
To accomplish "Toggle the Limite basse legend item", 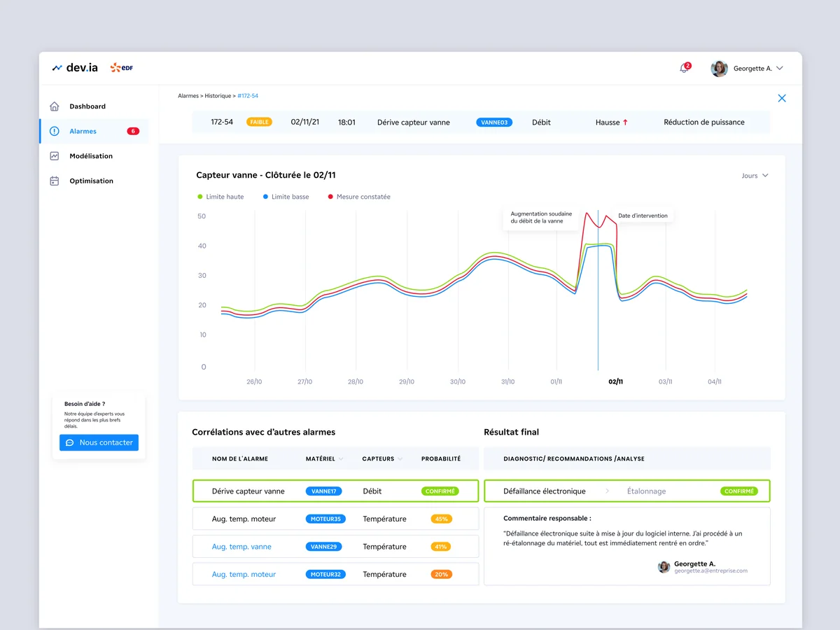I will coord(286,197).
